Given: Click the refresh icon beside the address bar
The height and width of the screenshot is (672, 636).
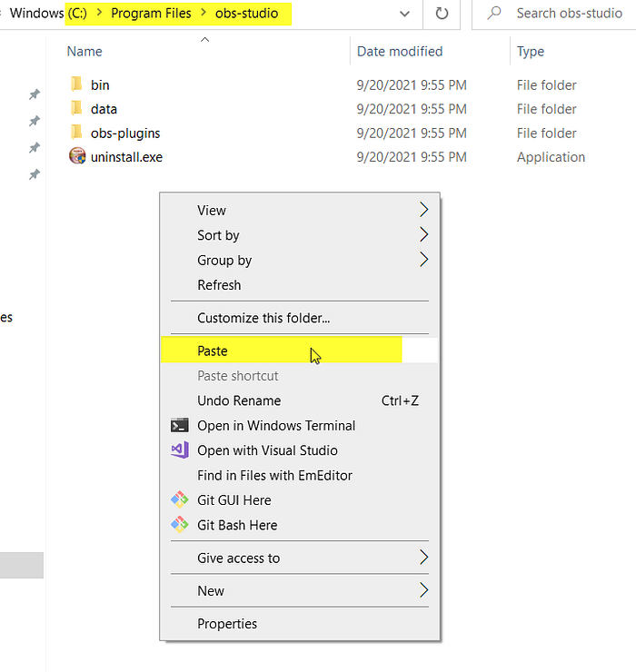Looking at the screenshot, I should point(442,14).
